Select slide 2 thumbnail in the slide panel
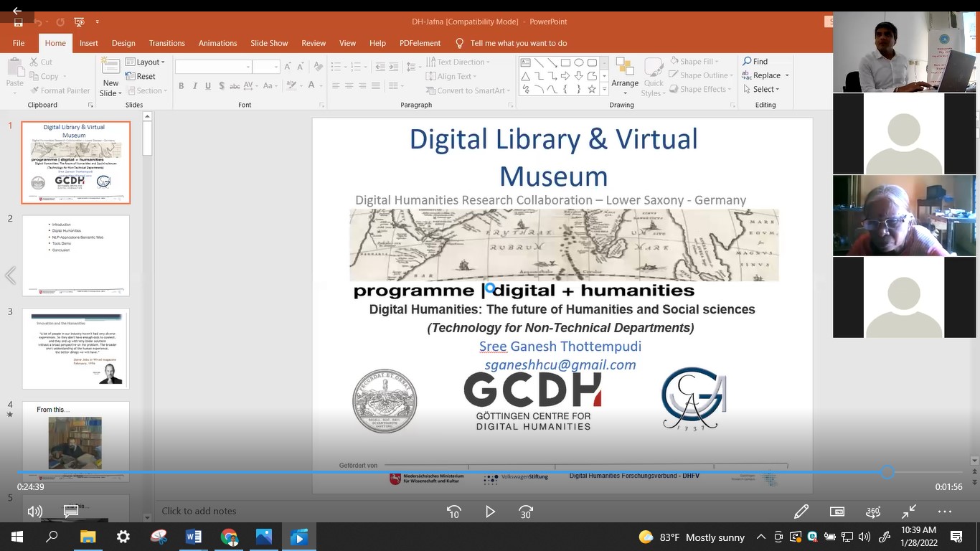 (x=76, y=255)
